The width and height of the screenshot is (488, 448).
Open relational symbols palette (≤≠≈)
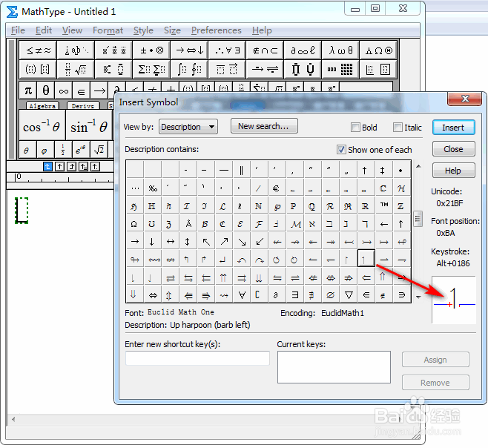(38, 50)
